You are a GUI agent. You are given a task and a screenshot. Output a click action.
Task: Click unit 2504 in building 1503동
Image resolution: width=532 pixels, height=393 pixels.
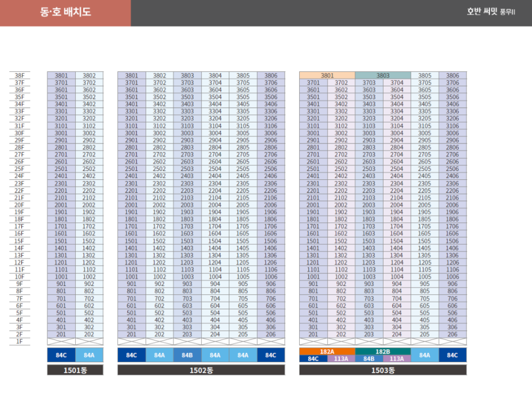coord(396,168)
